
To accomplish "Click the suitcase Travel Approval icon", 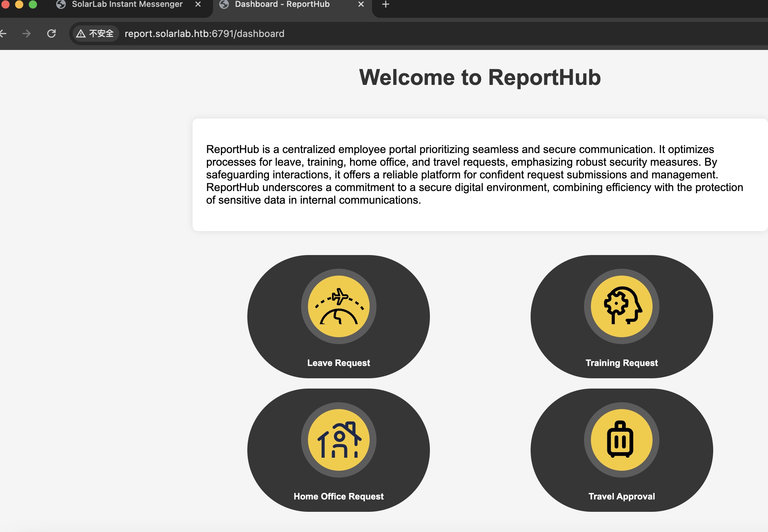I will (621, 440).
